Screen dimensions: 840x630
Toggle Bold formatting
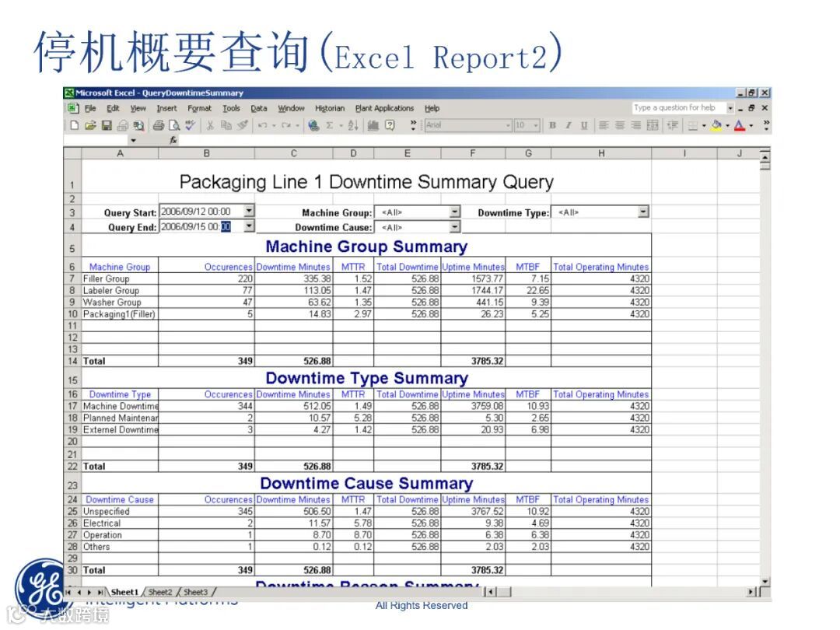coord(552,125)
